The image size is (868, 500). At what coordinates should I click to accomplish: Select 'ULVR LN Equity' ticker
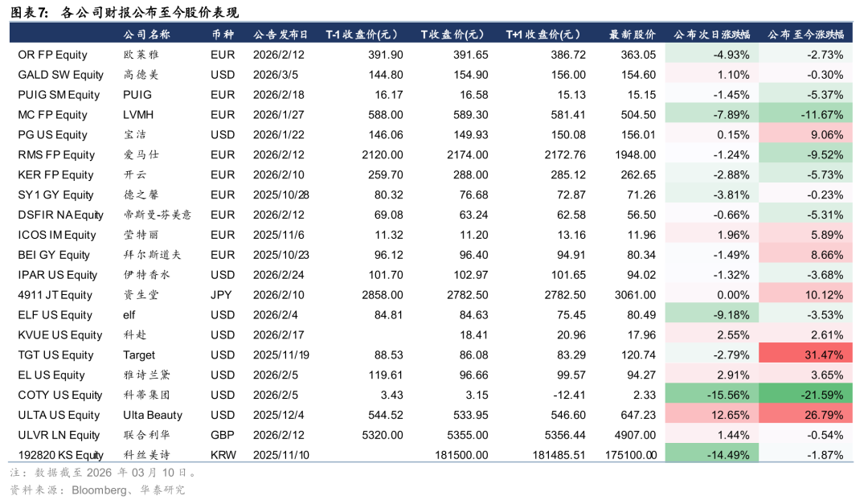[x=59, y=435]
